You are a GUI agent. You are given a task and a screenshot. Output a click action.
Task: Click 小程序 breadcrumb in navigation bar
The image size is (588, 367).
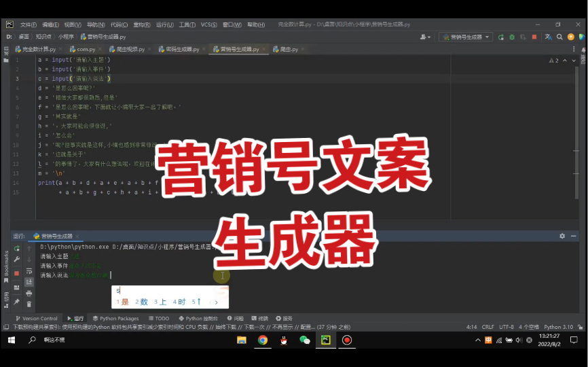point(66,37)
